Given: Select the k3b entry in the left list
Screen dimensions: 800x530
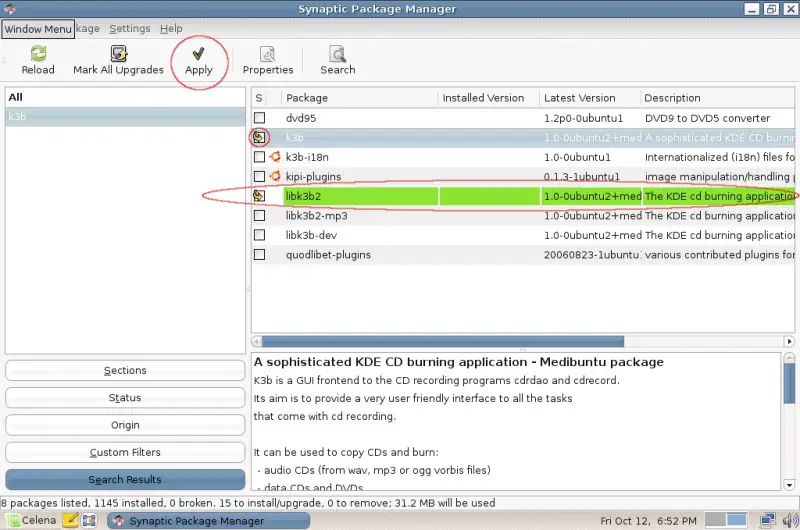Looking at the screenshot, I should click(125, 116).
